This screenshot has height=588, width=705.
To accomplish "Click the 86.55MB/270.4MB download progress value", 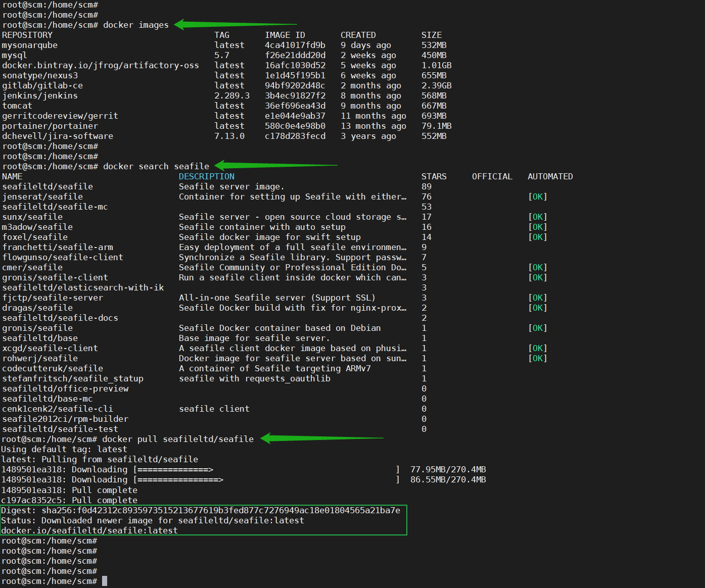I will click(448, 479).
